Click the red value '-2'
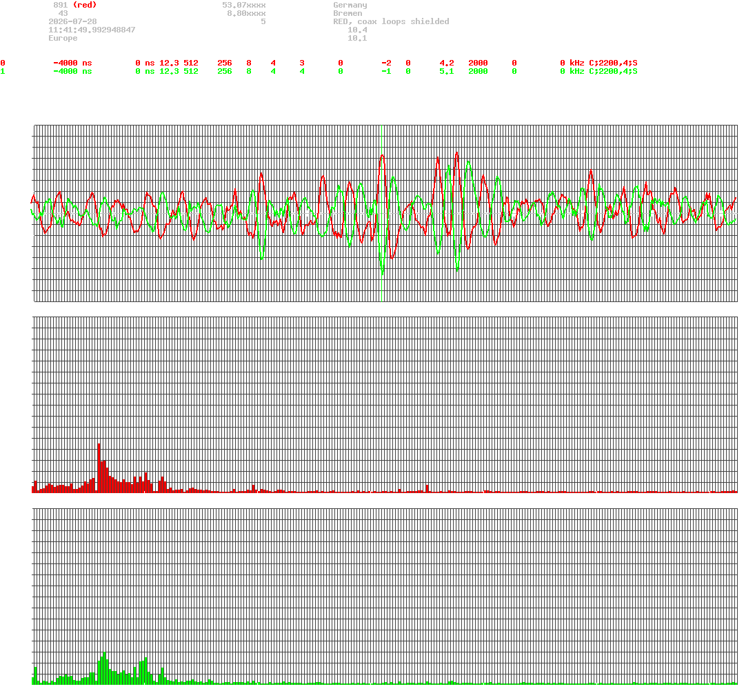Viewport: 755px width, 700px height. tap(386, 63)
